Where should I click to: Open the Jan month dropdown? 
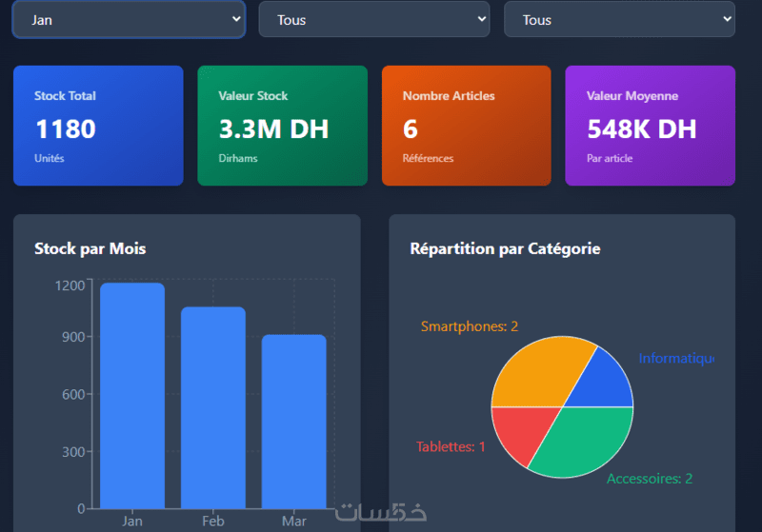pyautogui.click(x=129, y=19)
